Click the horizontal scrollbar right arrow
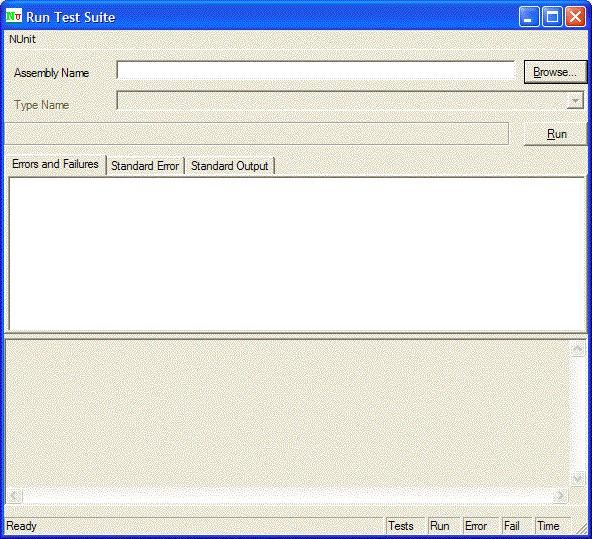592x539 pixels. (x=560, y=496)
